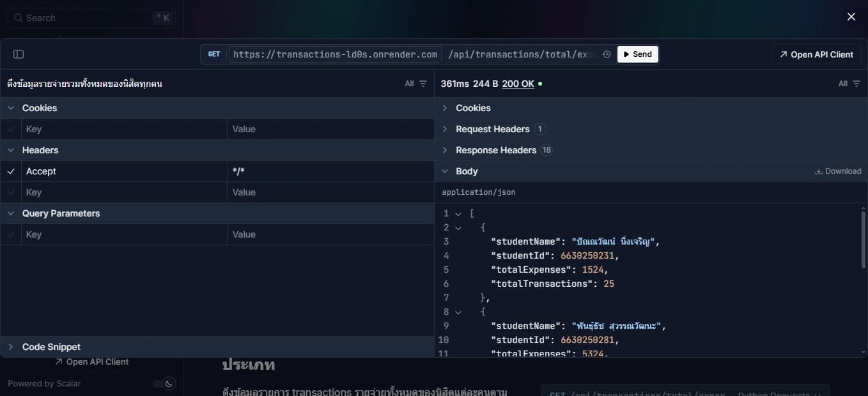
Task: Open the Request Headers section
Action: [x=445, y=128]
